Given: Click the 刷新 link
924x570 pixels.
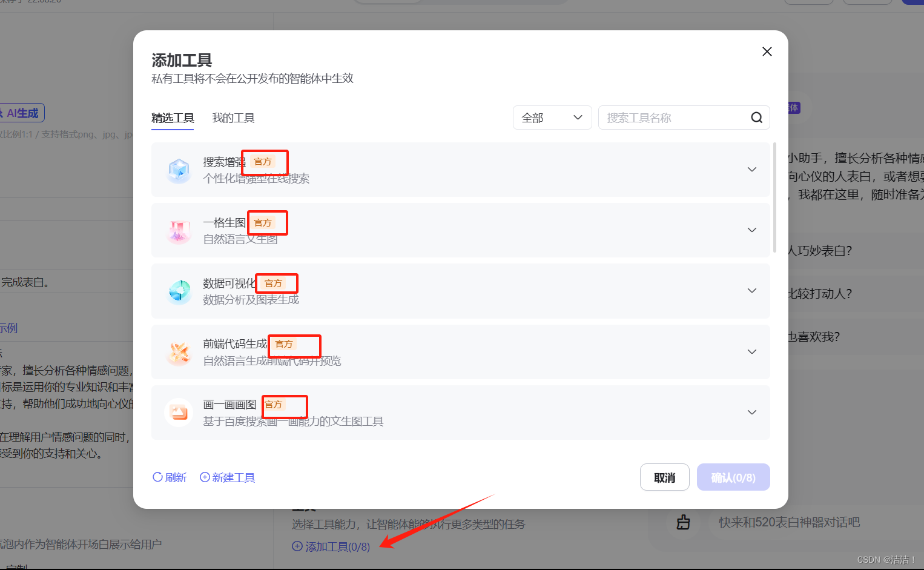Looking at the screenshot, I should click(x=170, y=477).
